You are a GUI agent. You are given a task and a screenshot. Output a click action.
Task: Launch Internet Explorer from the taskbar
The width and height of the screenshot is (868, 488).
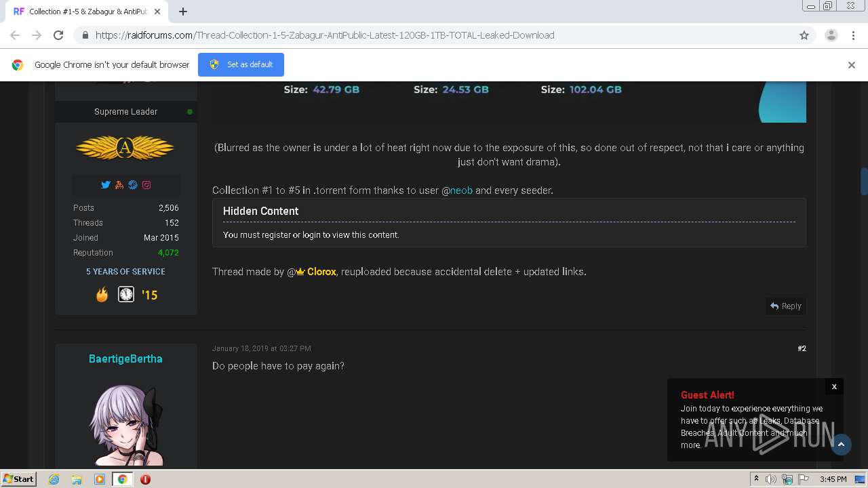coord(54,479)
